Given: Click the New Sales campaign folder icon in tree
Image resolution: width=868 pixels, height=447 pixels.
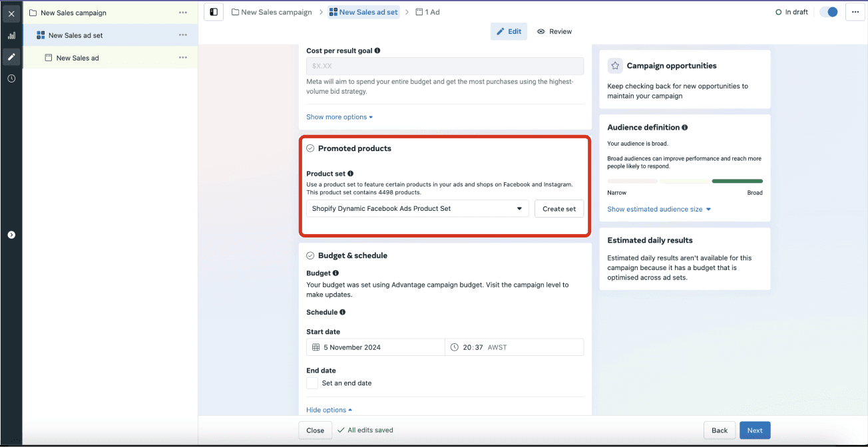Looking at the screenshot, I should pyautogui.click(x=33, y=13).
